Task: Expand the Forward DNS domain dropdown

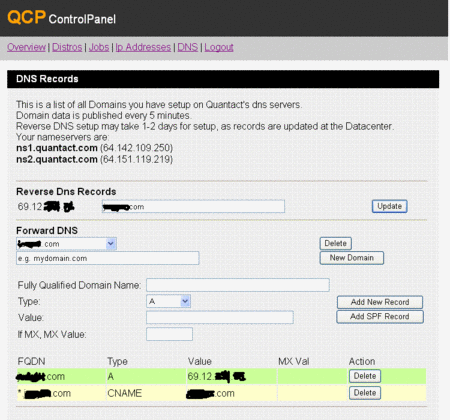Action: [x=66, y=244]
